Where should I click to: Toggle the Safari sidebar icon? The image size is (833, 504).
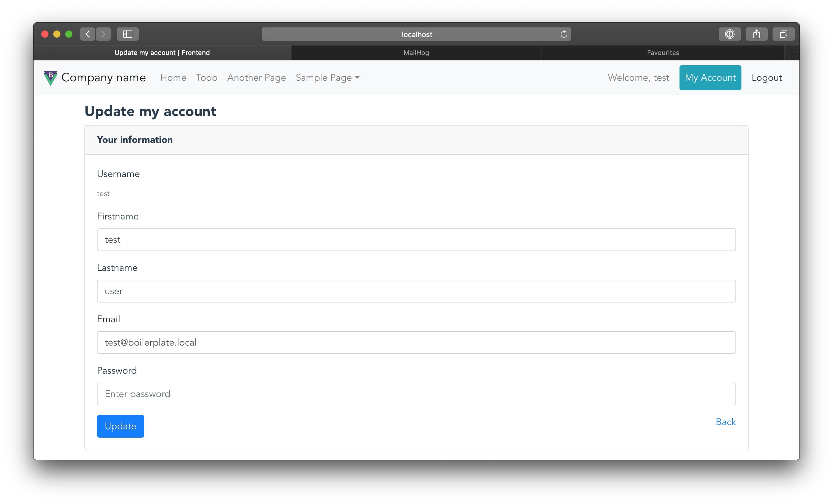[127, 34]
